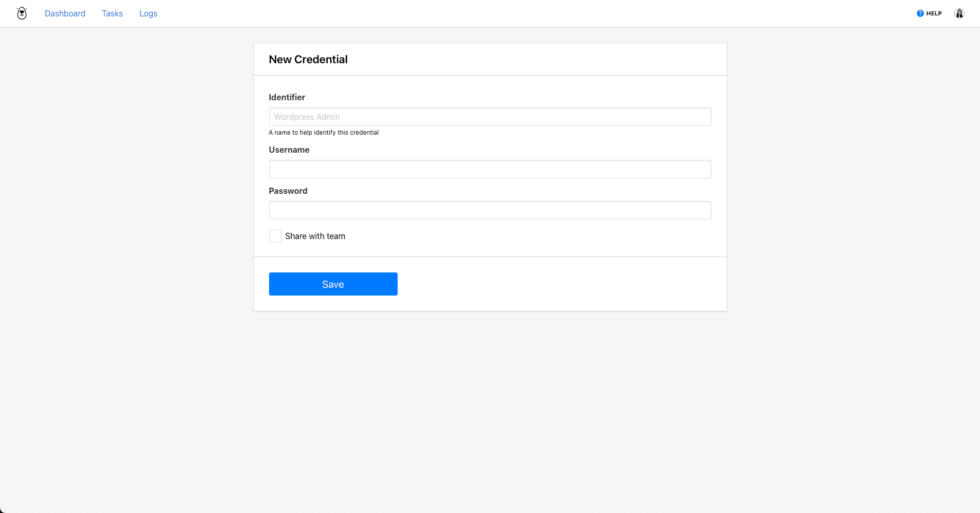The image size is (980, 513).
Task: Open the Tasks nav link
Action: (112, 13)
